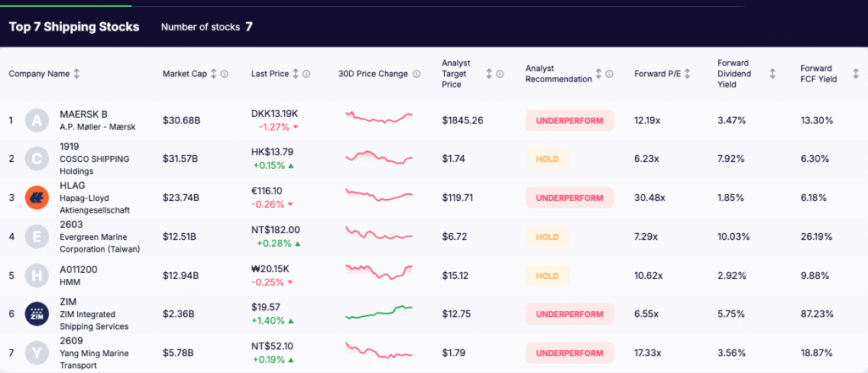Screen dimensions: 868x373
Task: Open Evergreen Marine Corporation name link
Action: [x=100, y=237]
